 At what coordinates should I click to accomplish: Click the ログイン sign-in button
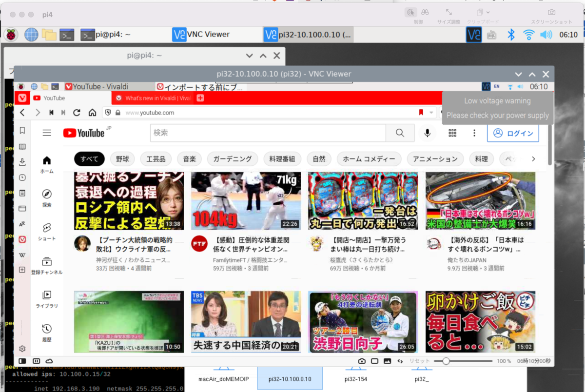click(x=513, y=133)
